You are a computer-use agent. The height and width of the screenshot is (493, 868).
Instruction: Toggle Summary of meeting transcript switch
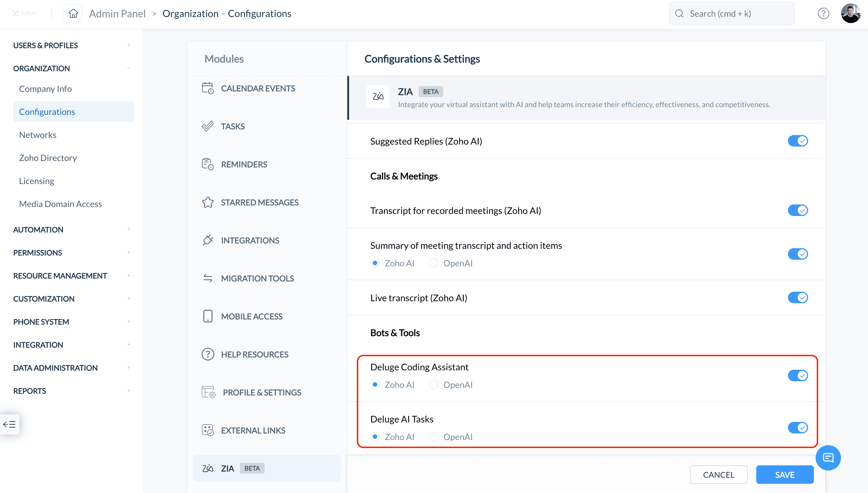[x=797, y=254]
